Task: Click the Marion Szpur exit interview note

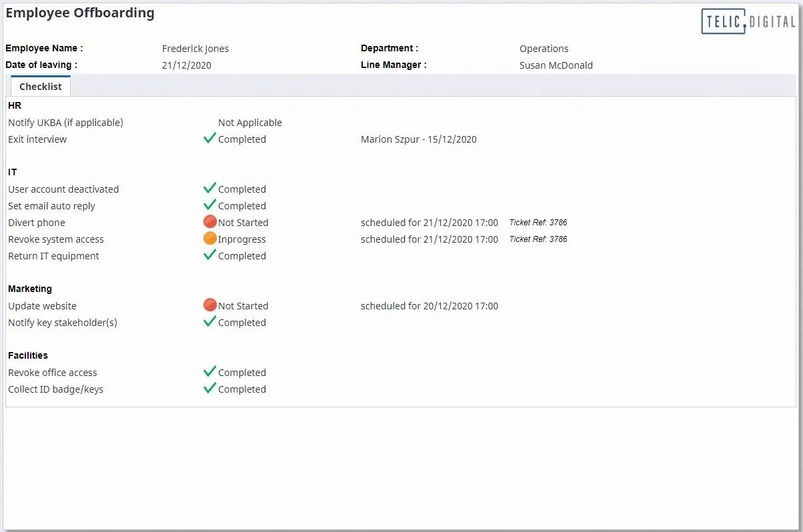Action: pyautogui.click(x=418, y=139)
